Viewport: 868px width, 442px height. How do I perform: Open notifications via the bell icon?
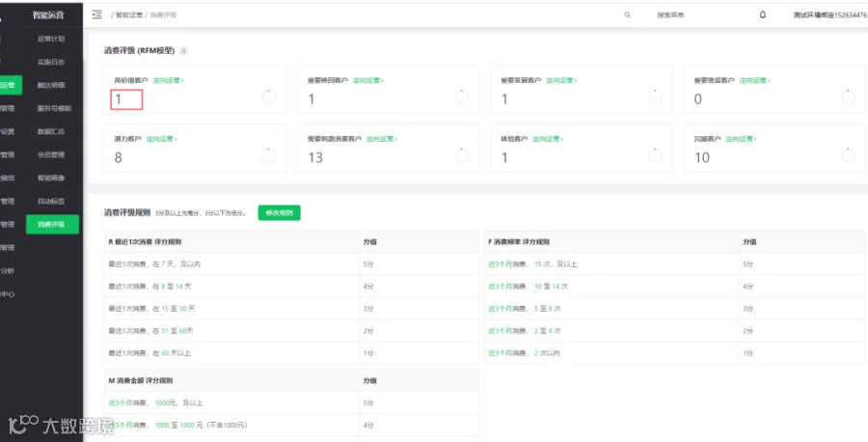[763, 14]
